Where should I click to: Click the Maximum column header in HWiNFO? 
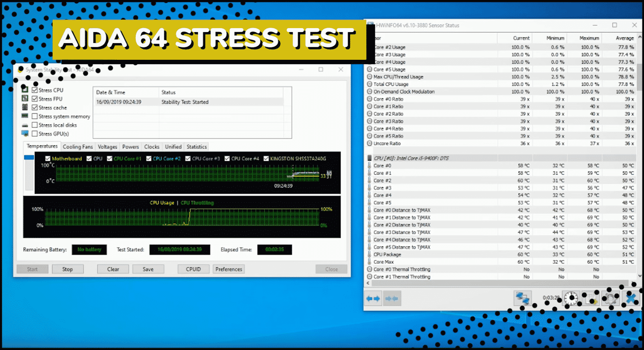(x=584, y=38)
